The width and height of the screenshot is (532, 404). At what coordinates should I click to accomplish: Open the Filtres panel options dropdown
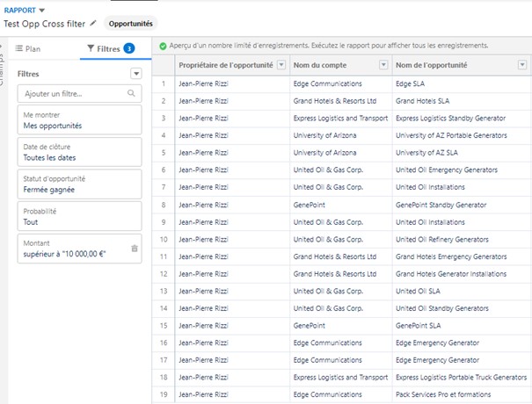pos(136,74)
